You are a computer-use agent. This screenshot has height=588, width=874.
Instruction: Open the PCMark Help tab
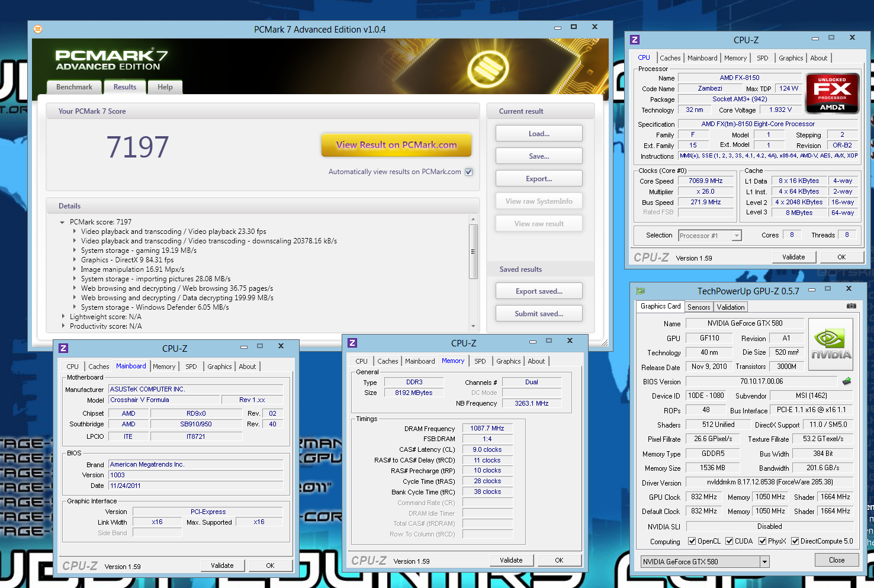pos(165,87)
